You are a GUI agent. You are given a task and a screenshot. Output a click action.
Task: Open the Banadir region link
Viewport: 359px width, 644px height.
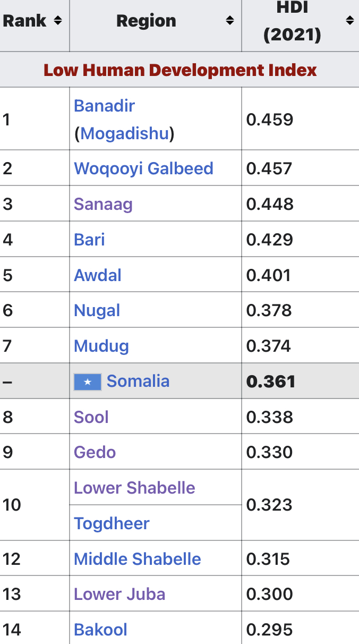(x=104, y=106)
